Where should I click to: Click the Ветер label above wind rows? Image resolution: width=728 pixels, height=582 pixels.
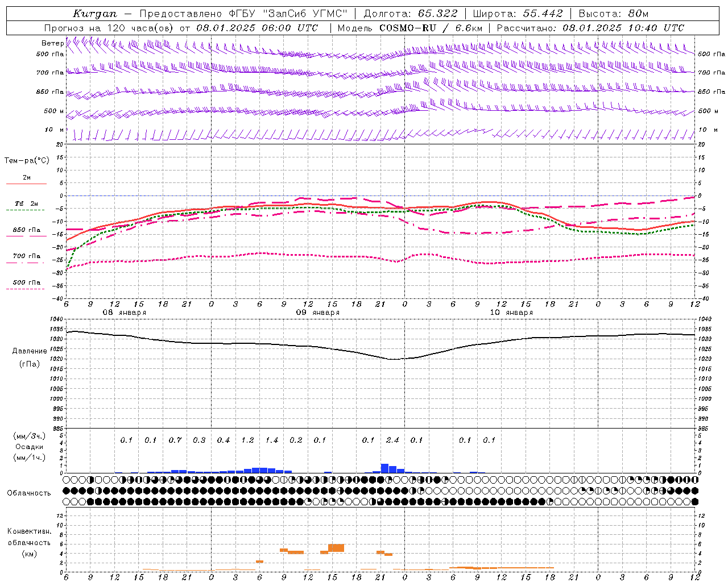(52, 43)
